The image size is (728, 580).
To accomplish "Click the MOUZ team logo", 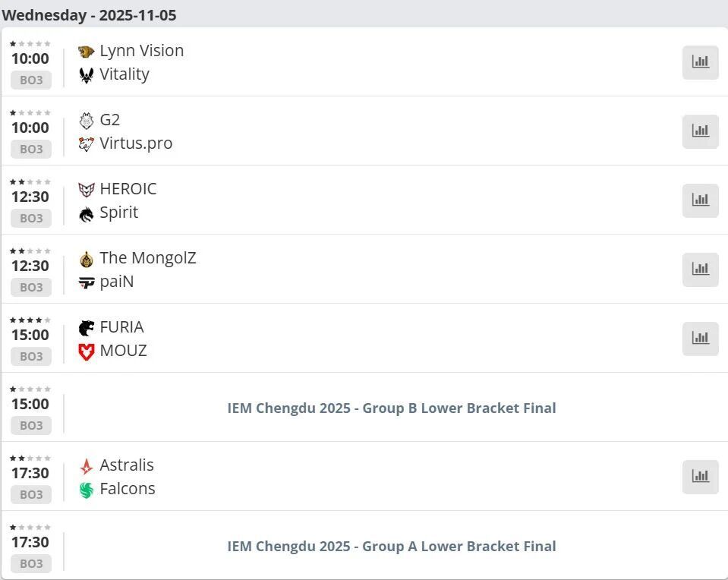I will click(x=87, y=351).
